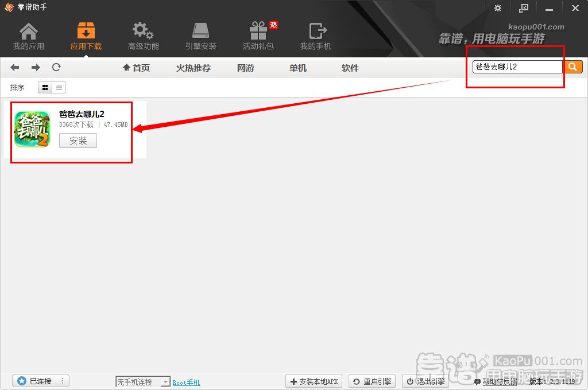Open the 网游 tab
This screenshot has height=390, width=588.
coord(246,68)
